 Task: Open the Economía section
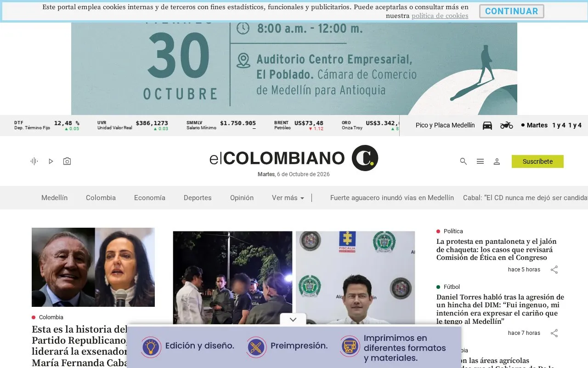[x=150, y=198]
